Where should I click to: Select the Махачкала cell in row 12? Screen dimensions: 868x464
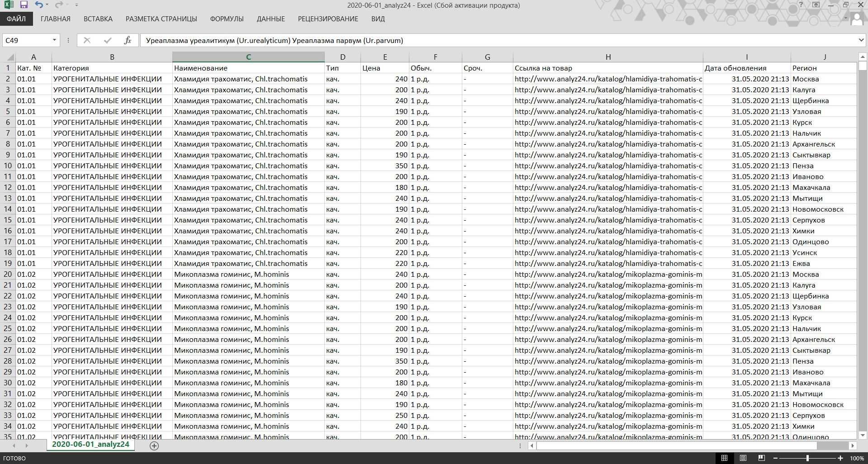[x=824, y=187]
